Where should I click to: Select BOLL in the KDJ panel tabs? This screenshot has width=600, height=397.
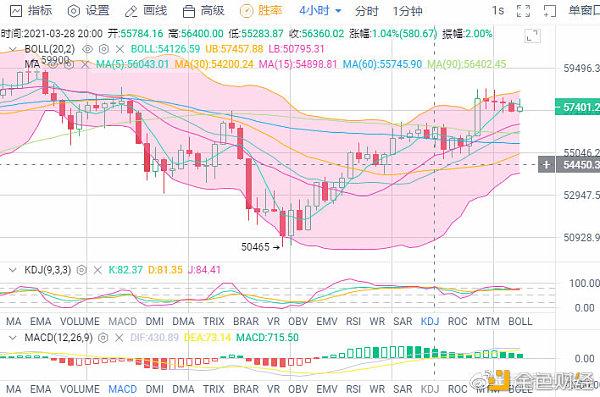520,322
